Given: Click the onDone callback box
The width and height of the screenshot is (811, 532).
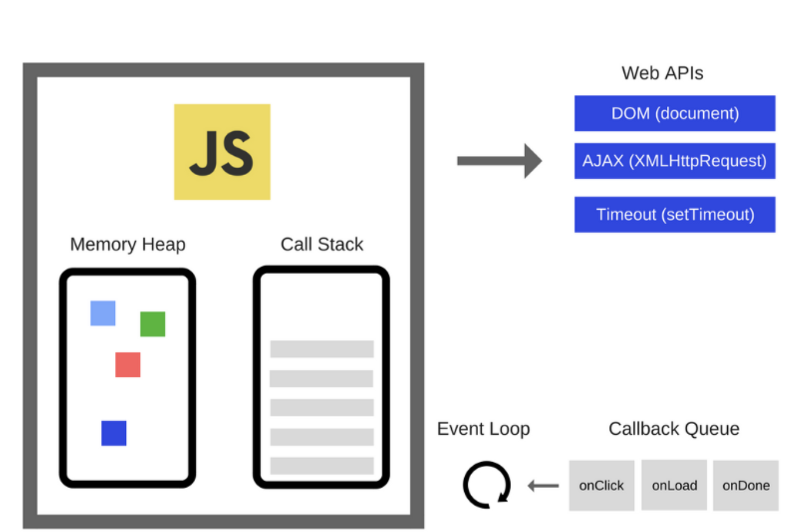Looking at the screenshot, I should click(745, 485).
